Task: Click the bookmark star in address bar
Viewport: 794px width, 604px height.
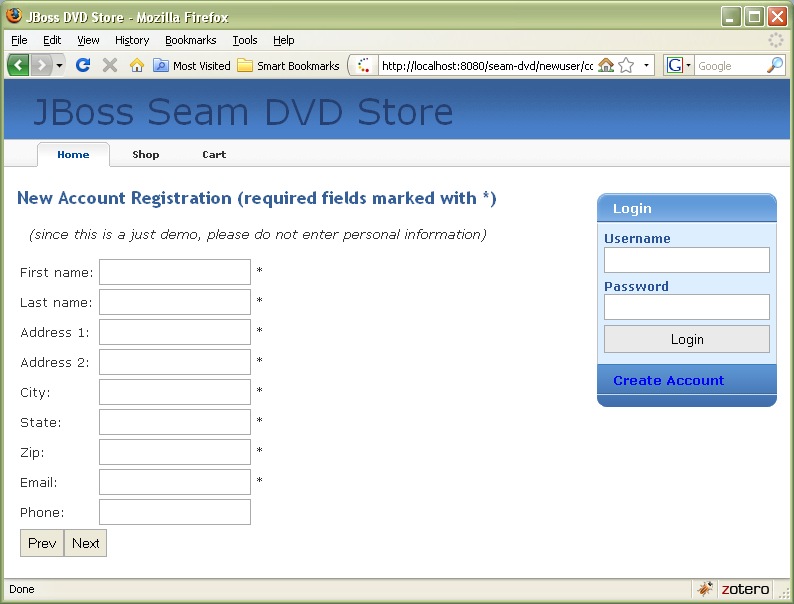Action: (x=626, y=65)
